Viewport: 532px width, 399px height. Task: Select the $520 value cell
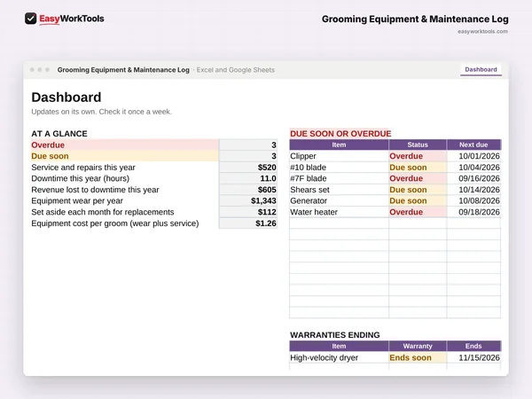tap(248, 168)
